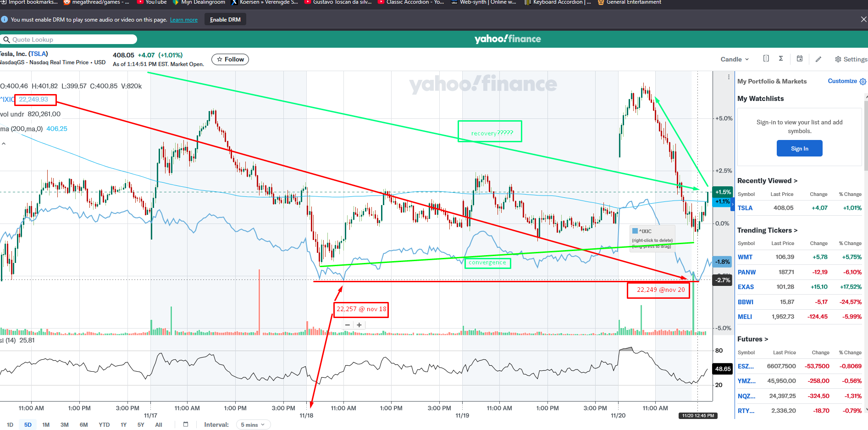
Task: Select the 1D time range
Action: pos(10,424)
